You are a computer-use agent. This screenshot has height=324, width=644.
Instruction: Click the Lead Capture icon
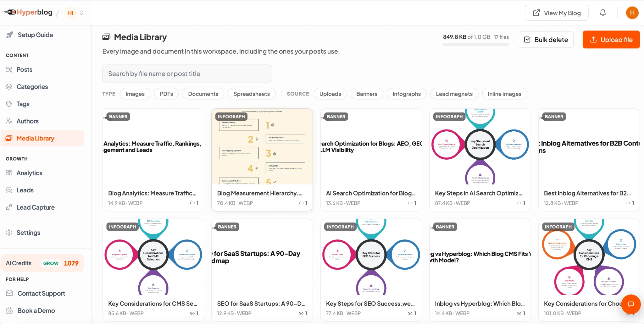pos(9,207)
